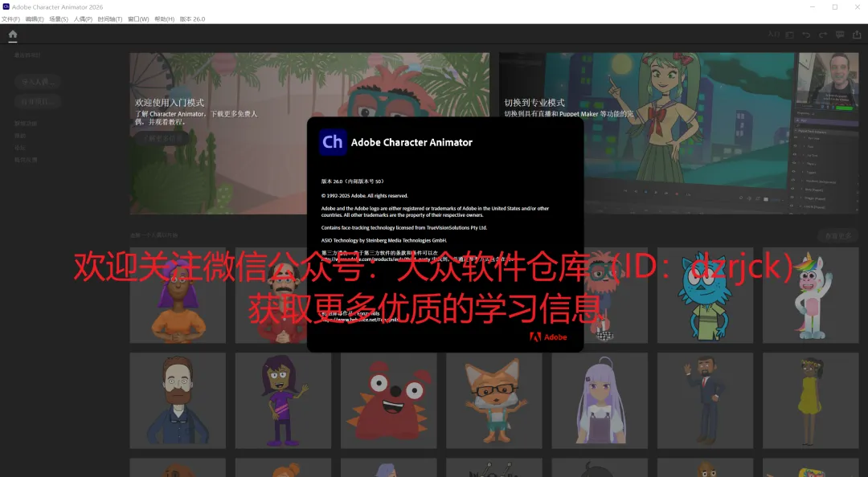This screenshot has height=477, width=868.
Task: Open the behance.net link in the About dialog
Action: click(x=360, y=320)
